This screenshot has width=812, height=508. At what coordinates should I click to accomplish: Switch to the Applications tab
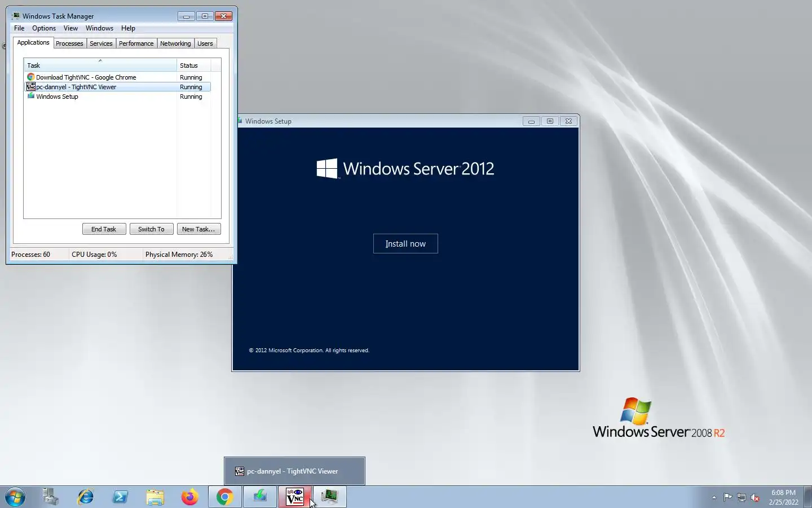click(33, 43)
